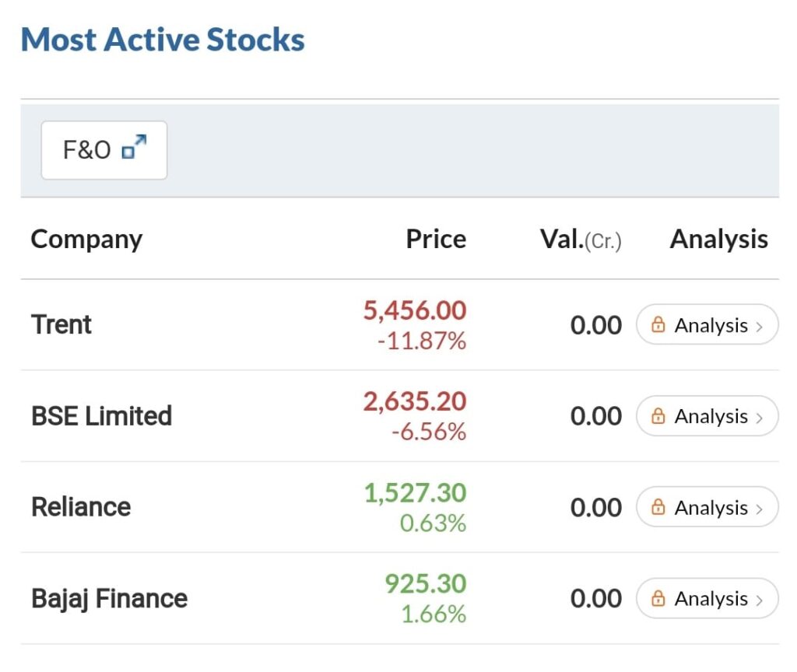Expand the chevron in BSE Limited's Analysis button
Image resolution: width=797 pixels, height=672 pixels.
pyautogui.click(x=760, y=418)
